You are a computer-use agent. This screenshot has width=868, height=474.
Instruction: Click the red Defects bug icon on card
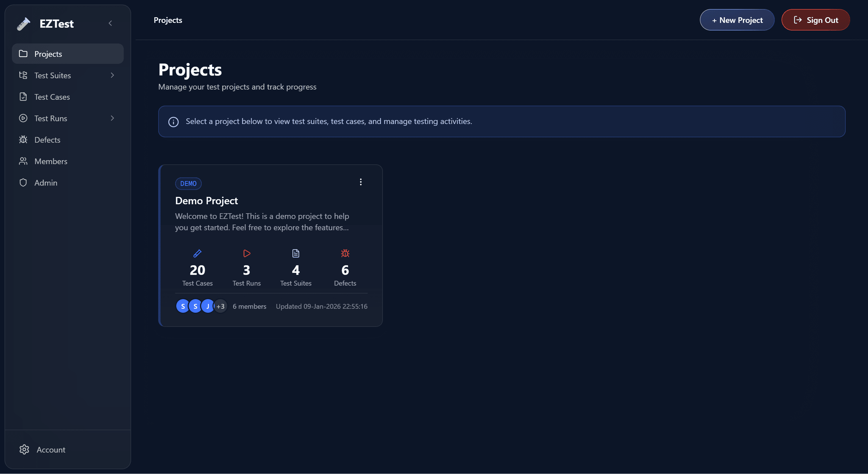click(345, 253)
